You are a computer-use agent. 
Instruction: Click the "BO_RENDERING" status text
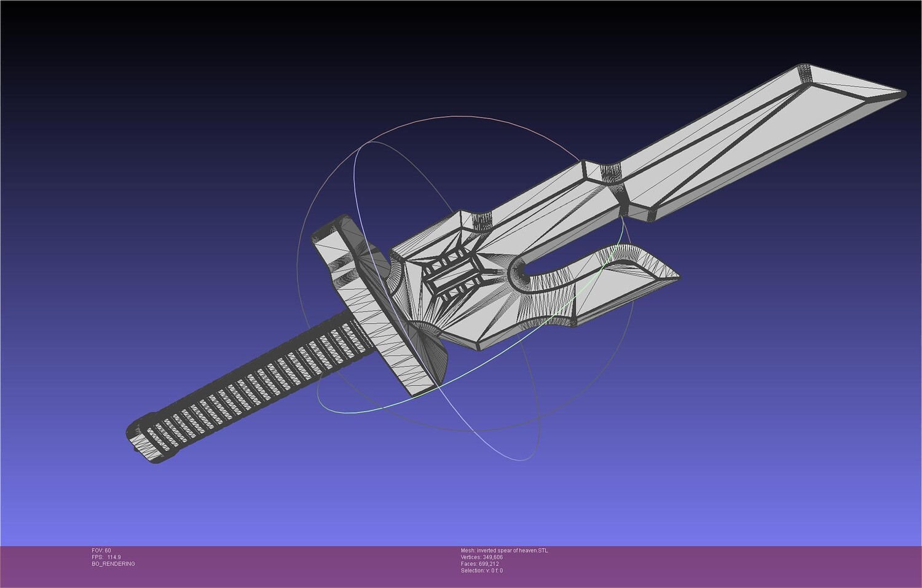pos(113,564)
